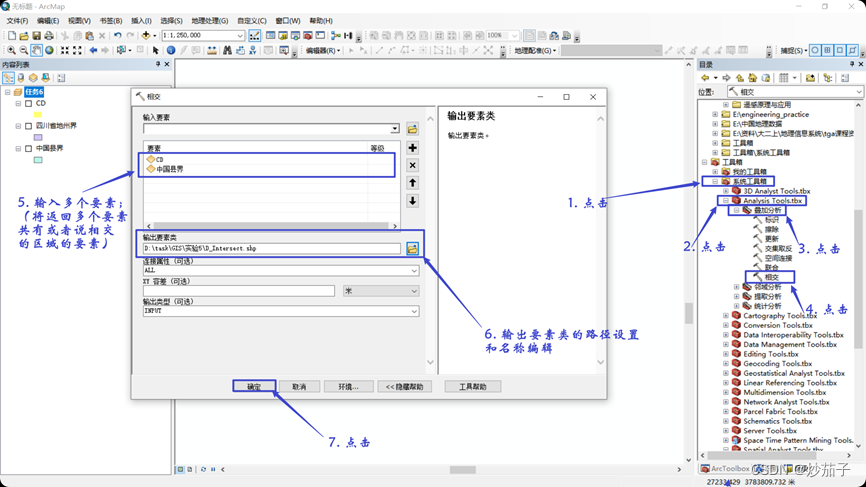Toggle Point Snapping in the Snapping toolbar
This screenshot has width=866, height=487.
click(x=815, y=50)
